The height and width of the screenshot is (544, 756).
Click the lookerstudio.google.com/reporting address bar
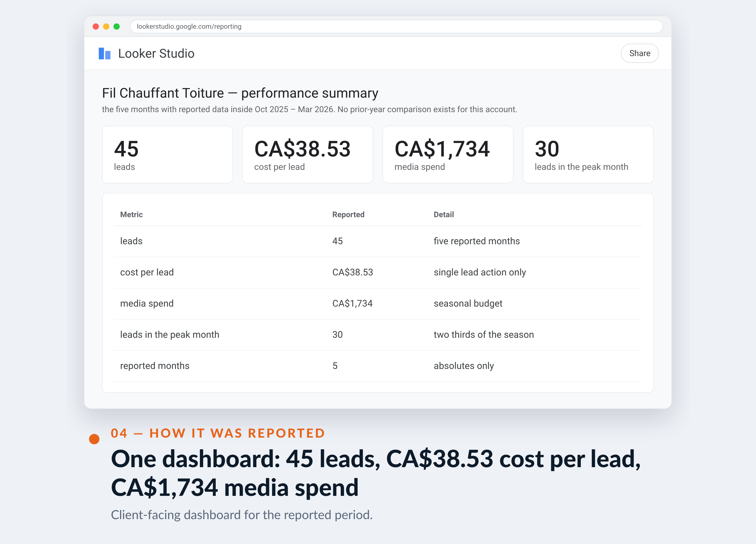[x=396, y=26]
